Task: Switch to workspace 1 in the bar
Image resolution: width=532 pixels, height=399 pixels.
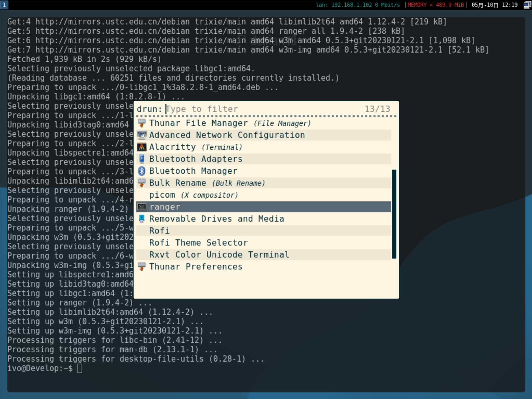Action: pos(4,5)
